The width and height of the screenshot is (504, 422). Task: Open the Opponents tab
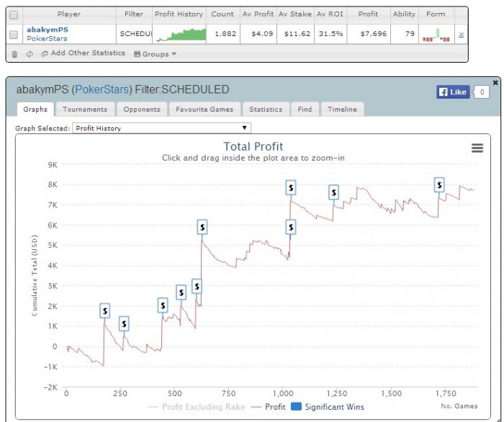click(x=142, y=109)
